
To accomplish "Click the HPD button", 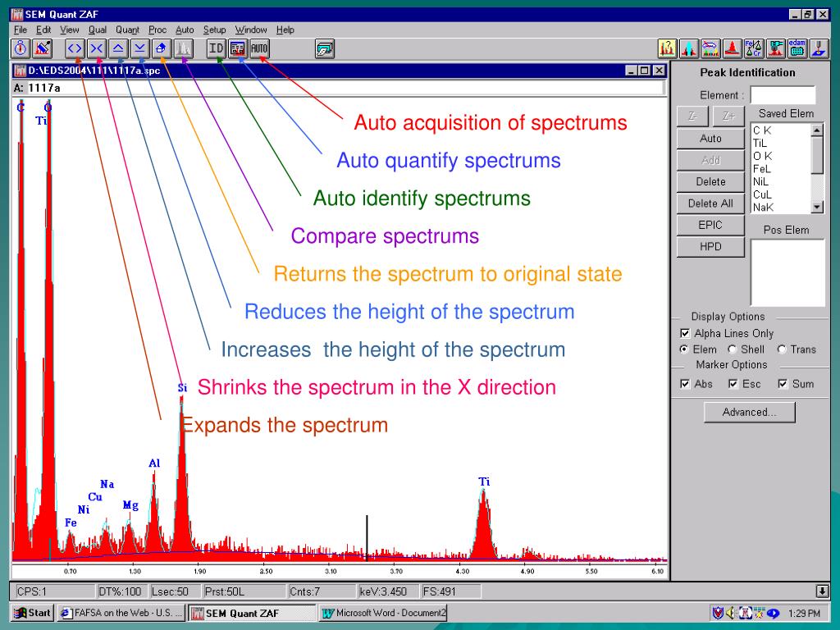I will click(710, 246).
